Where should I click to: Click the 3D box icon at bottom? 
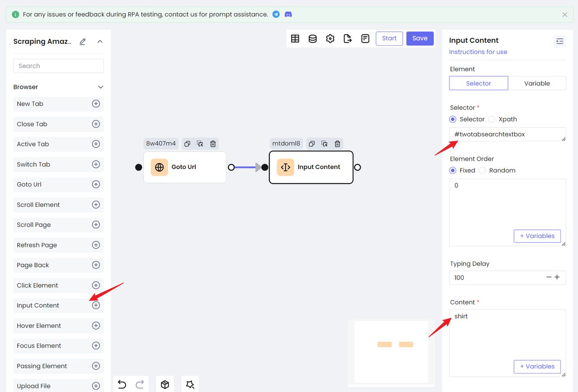coord(165,384)
